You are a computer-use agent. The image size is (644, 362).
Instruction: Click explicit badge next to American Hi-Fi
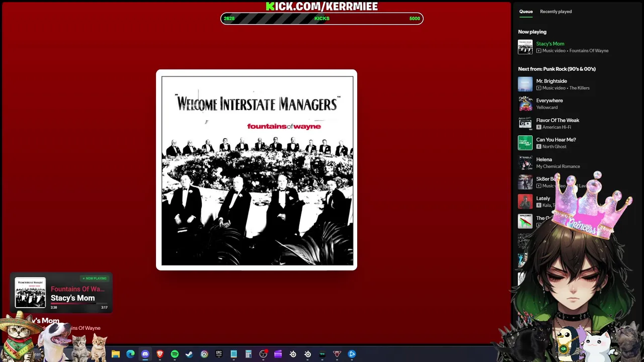[x=539, y=127]
